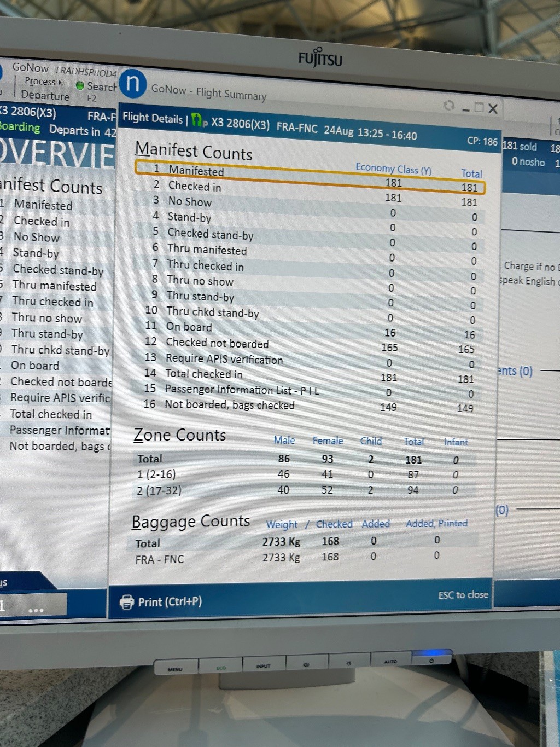Image resolution: width=560 pixels, height=747 pixels.
Task: Select zone row 1 (2-16)
Action: 156,474
